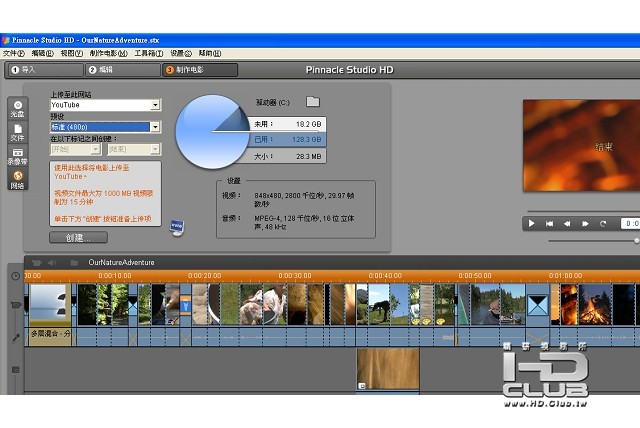The image size is (640, 428).
Task: Choose the 网络 web output icon
Action: (18, 180)
